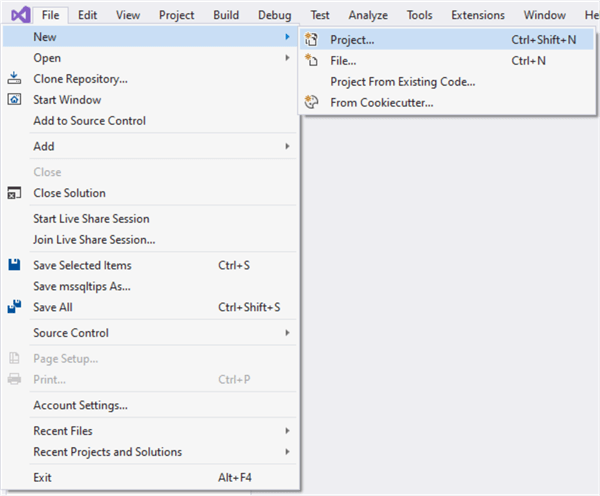Click the New Project icon
Viewport: 600px width, 496px height.
click(311, 40)
